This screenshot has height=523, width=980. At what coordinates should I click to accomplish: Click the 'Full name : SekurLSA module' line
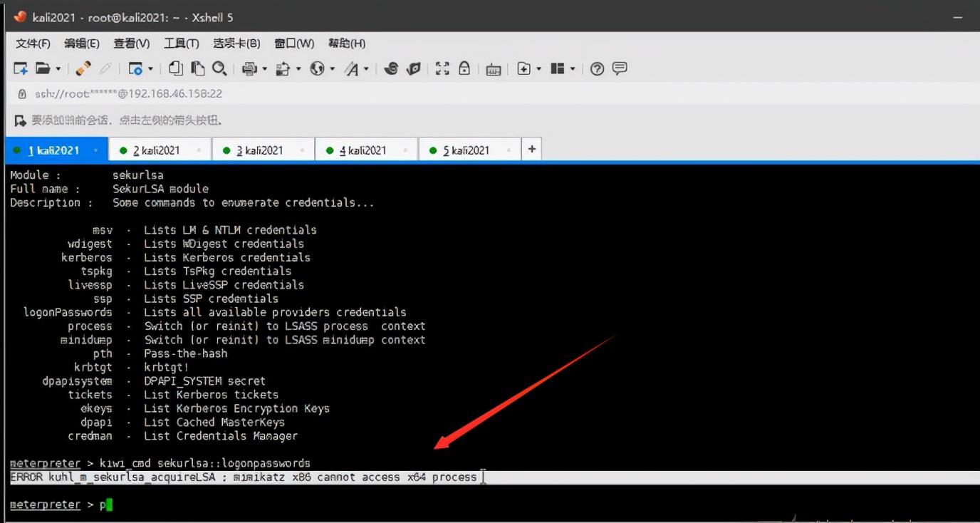point(110,189)
